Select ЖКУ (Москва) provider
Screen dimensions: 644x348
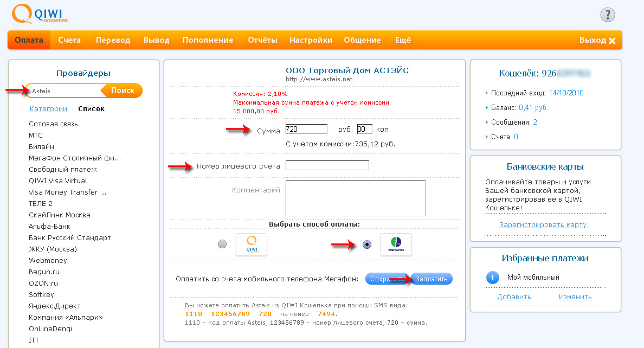[53, 249]
